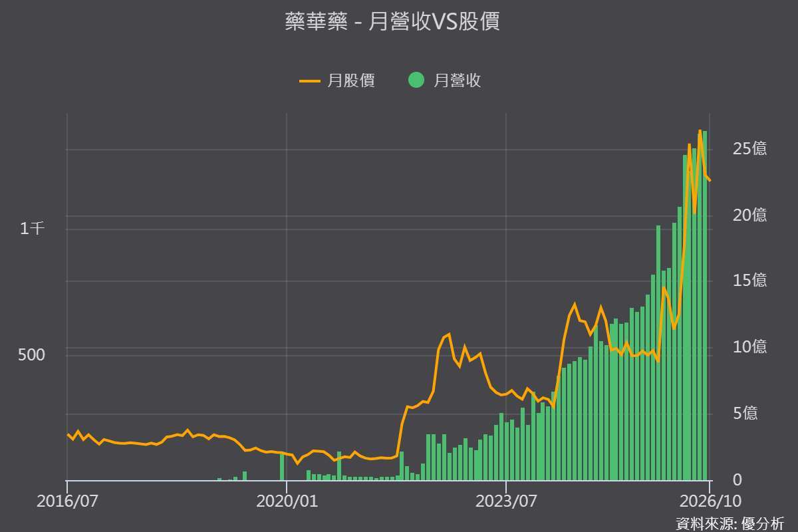Click the 2023/07 x-axis label

coord(506,502)
